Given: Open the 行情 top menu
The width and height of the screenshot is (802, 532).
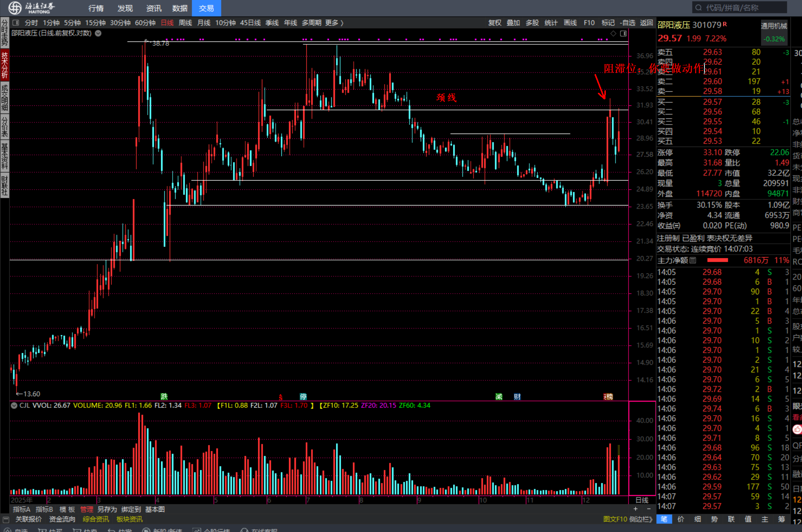Looking at the screenshot, I should point(96,8).
